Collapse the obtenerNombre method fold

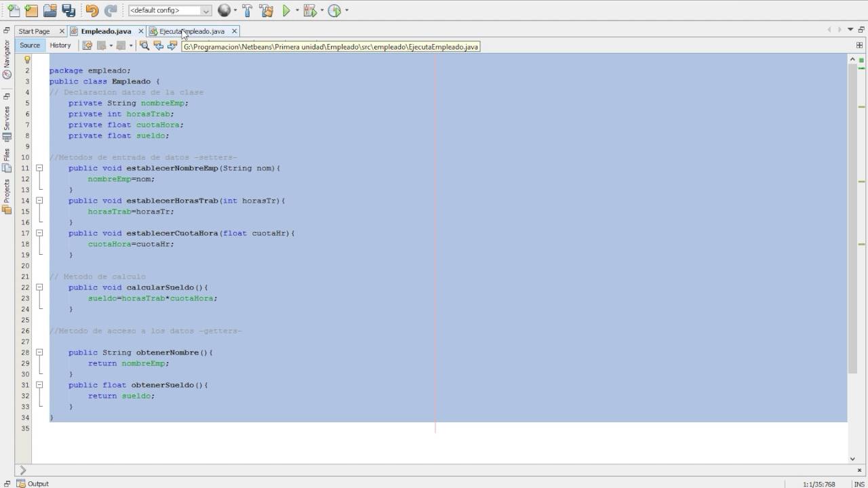click(x=39, y=352)
